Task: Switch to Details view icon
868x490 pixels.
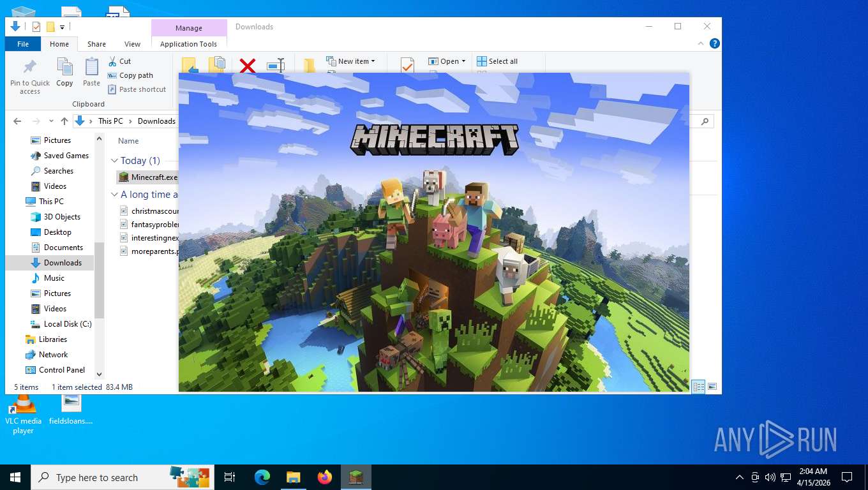Action: 699,387
